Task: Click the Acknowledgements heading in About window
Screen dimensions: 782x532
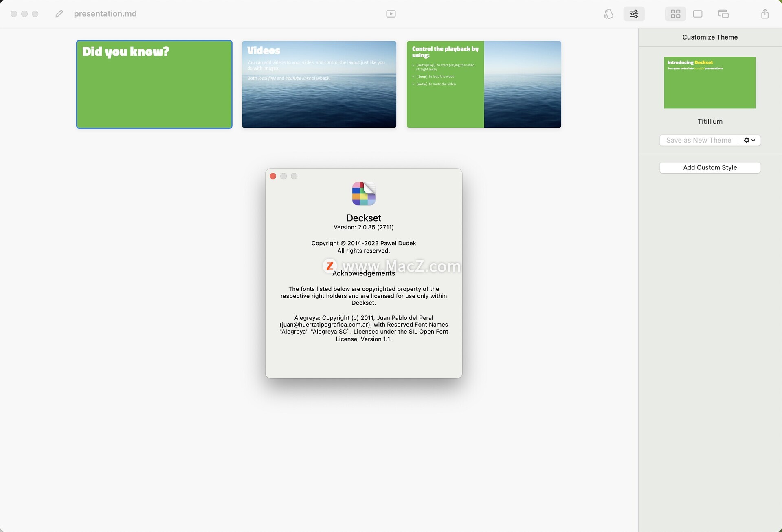Action: coord(363,273)
